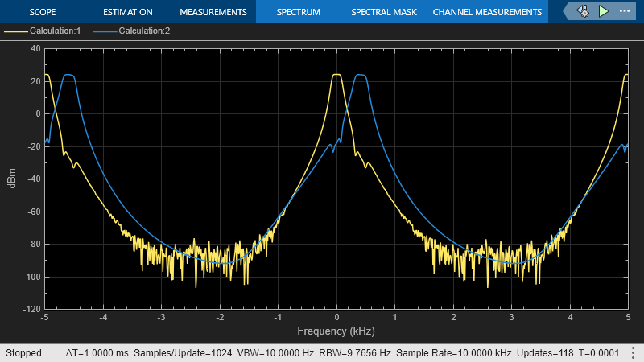Screen dimensions: 644x362
Task: Click the yellow Calculation:1 line swatch
Action: [15, 31]
